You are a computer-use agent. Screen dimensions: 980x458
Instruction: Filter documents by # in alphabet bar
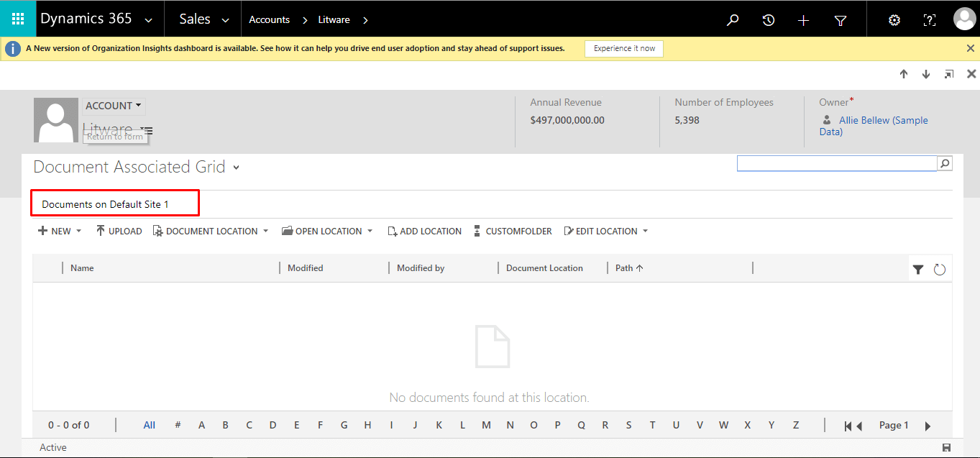pos(178,425)
